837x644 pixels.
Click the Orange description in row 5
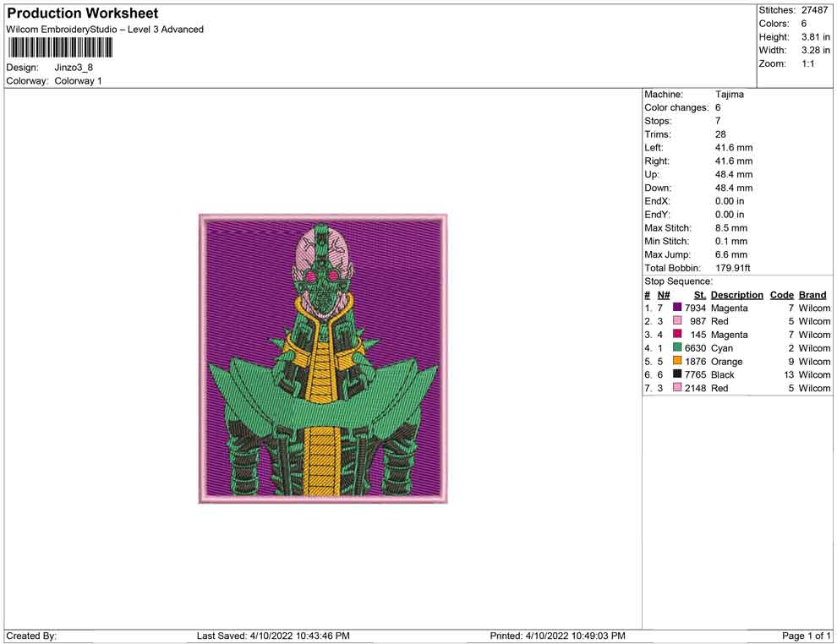(x=726, y=361)
